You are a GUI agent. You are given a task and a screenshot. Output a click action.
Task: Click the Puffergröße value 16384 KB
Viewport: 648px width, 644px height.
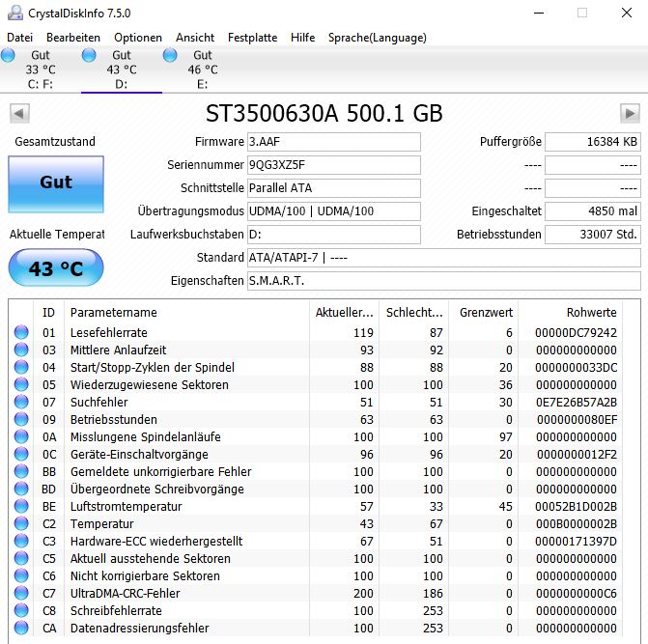click(x=593, y=142)
